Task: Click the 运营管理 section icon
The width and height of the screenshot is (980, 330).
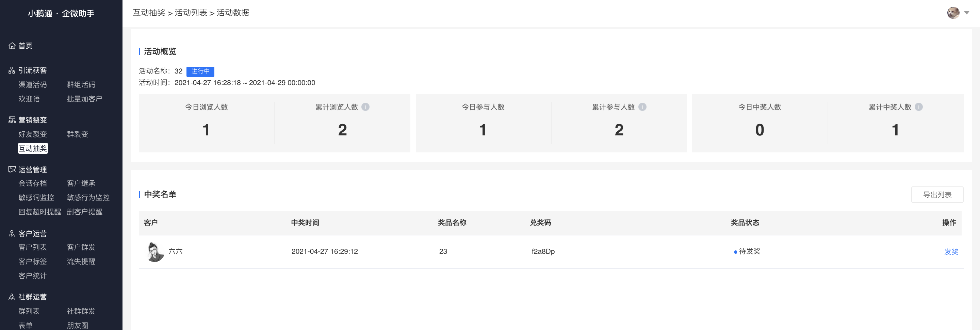Action: (x=12, y=169)
